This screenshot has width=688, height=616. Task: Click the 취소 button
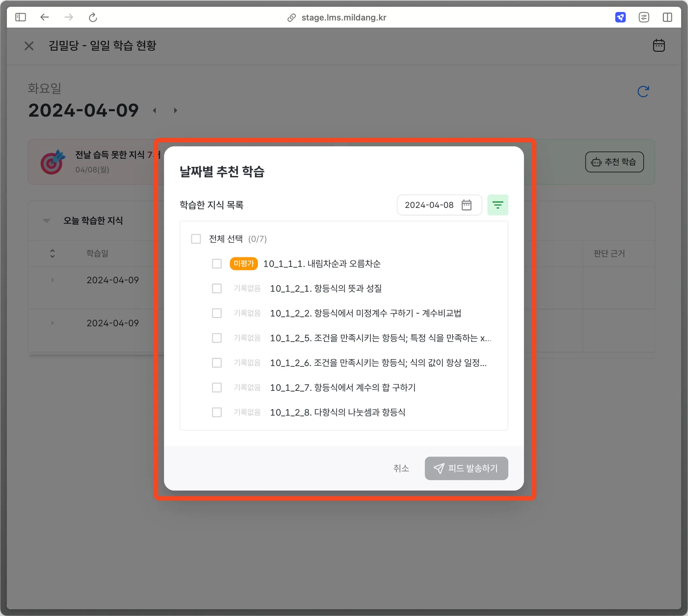click(401, 468)
